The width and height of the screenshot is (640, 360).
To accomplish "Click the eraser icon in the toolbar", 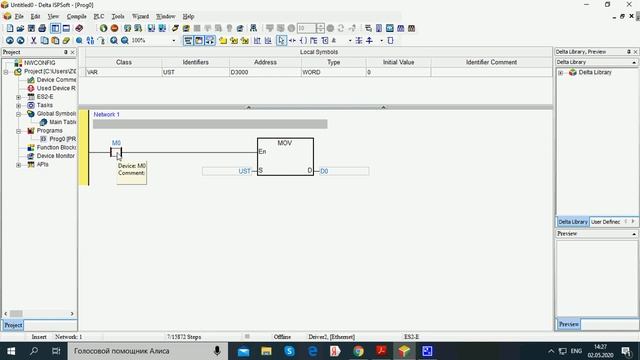I will coord(66,40).
